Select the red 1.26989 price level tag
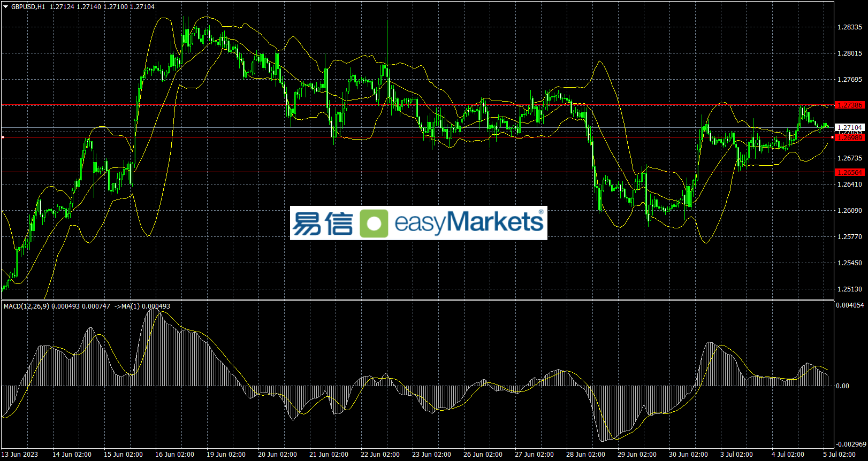This screenshot has width=868, height=461. click(x=850, y=137)
